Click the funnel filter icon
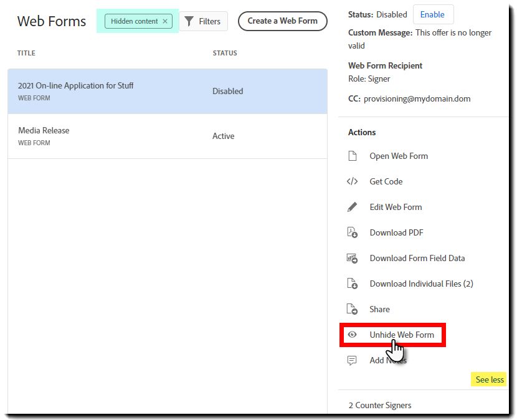The width and height of the screenshot is (517, 420). click(189, 21)
